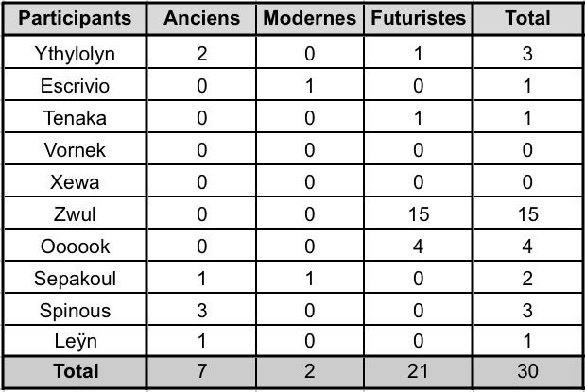Click the Leÿn participant cell
The image size is (585, 392).
click(76, 343)
